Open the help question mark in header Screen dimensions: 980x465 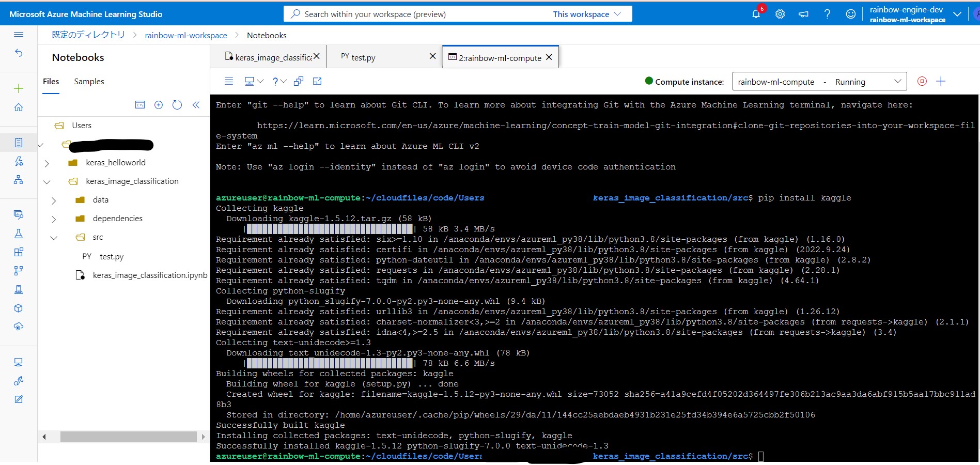[x=827, y=14]
